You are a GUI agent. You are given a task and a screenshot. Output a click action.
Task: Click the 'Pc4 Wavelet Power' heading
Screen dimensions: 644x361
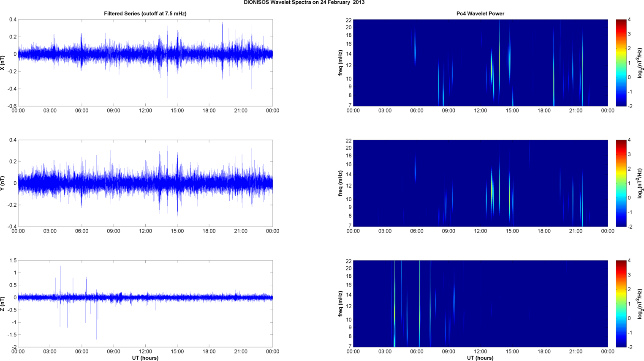(480, 14)
